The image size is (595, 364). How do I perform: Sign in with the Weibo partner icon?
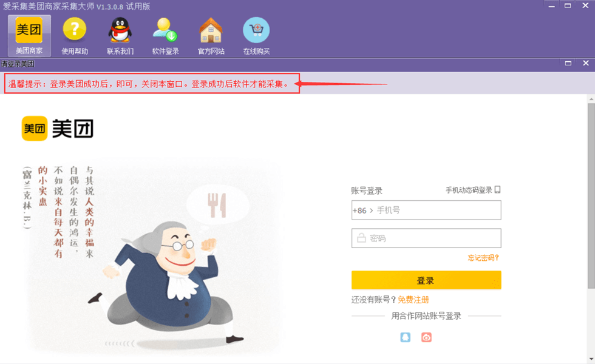426,337
